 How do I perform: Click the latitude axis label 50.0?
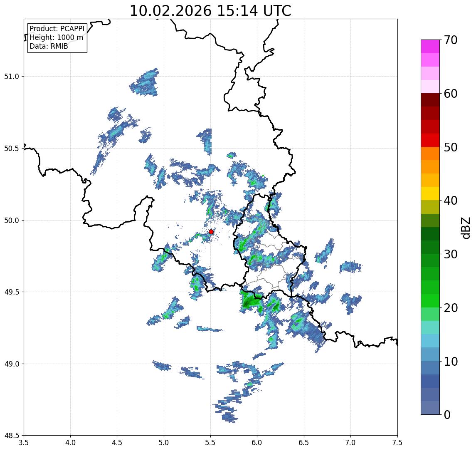pyautogui.click(x=12, y=221)
